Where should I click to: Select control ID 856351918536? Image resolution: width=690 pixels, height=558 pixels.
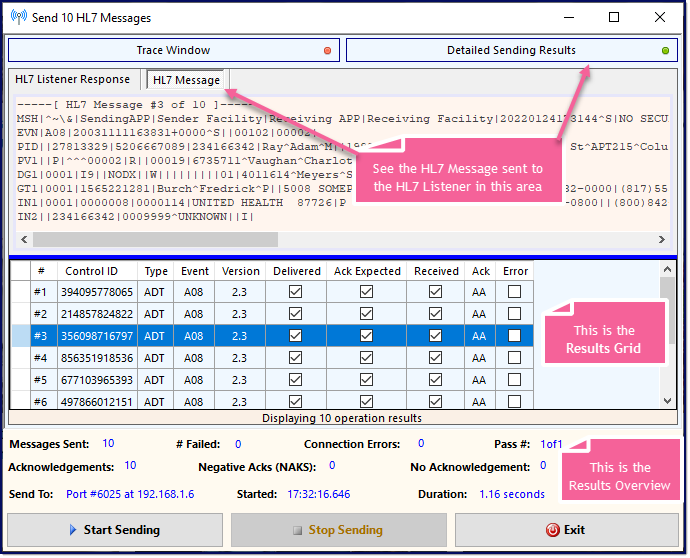tap(97, 358)
